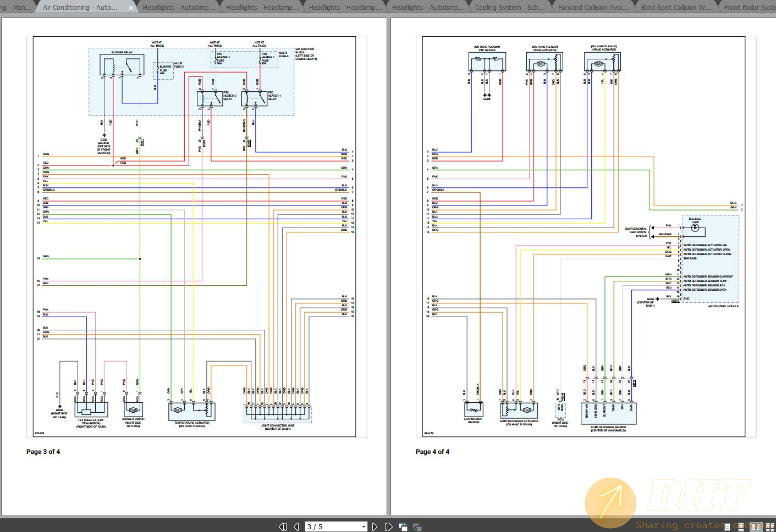Image resolution: width=776 pixels, height=532 pixels.
Task: Open the page number dropdown arrow
Action: point(364,527)
